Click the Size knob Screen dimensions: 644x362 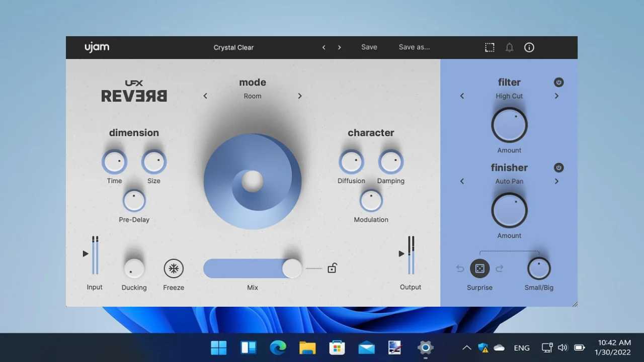[x=154, y=161]
